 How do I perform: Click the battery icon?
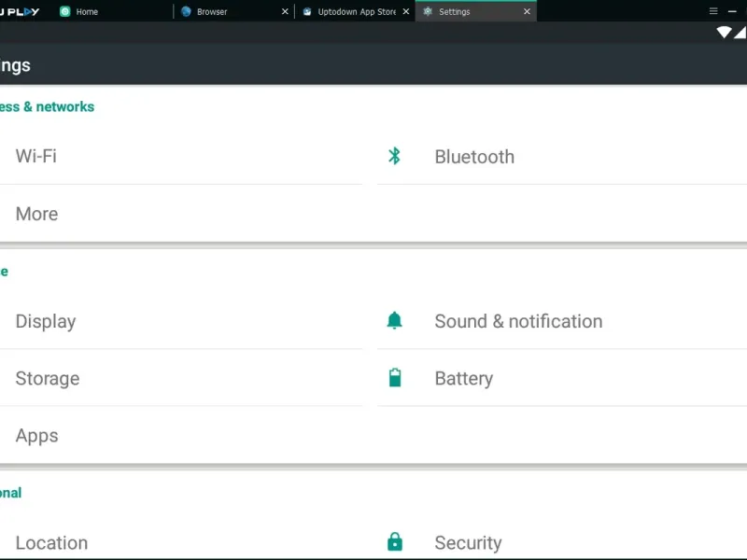pyautogui.click(x=395, y=378)
